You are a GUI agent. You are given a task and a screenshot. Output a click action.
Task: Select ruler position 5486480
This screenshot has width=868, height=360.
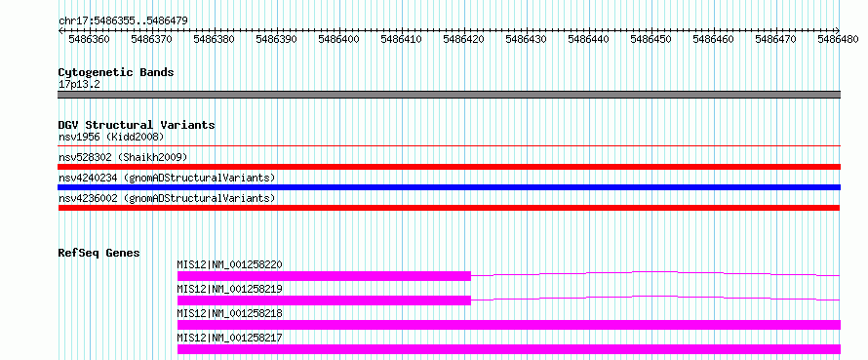pos(839,39)
